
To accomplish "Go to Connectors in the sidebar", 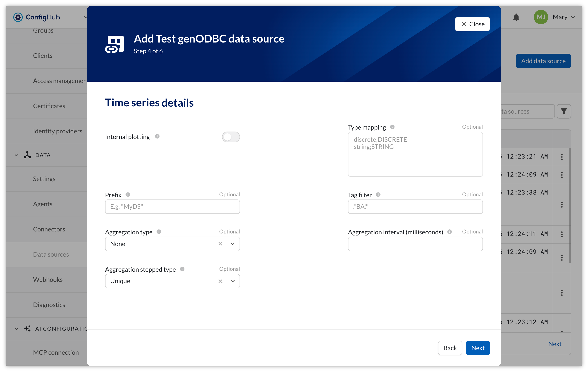I will click(49, 229).
